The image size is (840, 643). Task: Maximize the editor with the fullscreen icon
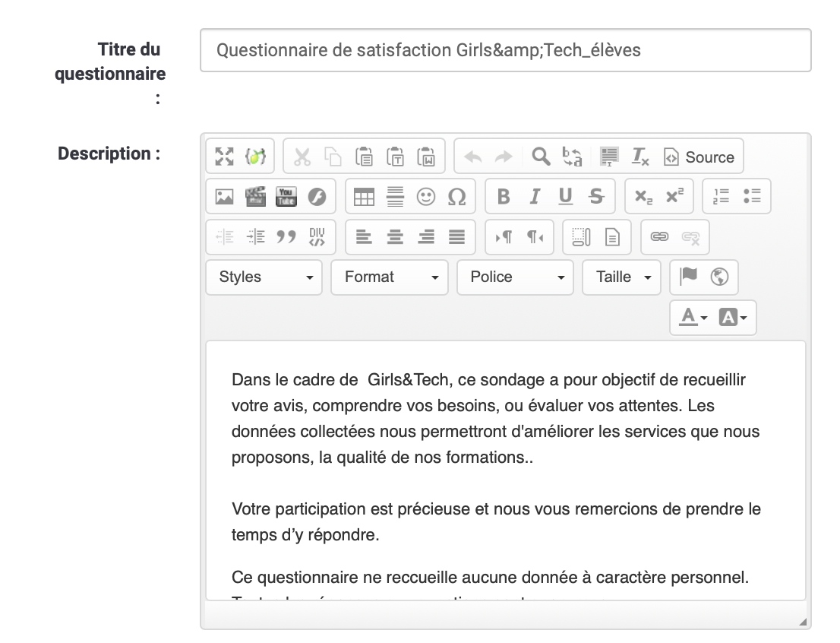(225, 157)
